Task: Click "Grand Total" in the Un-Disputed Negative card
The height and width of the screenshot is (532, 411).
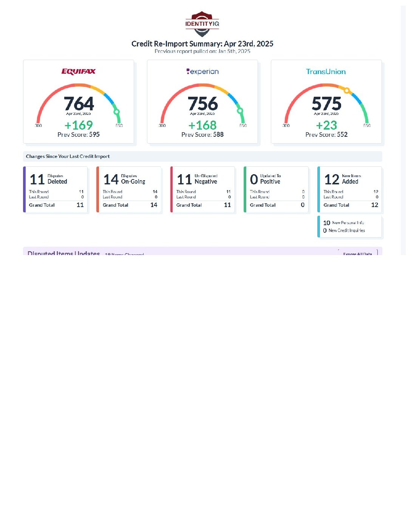Action: pyautogui.click(x=189, y=205)
